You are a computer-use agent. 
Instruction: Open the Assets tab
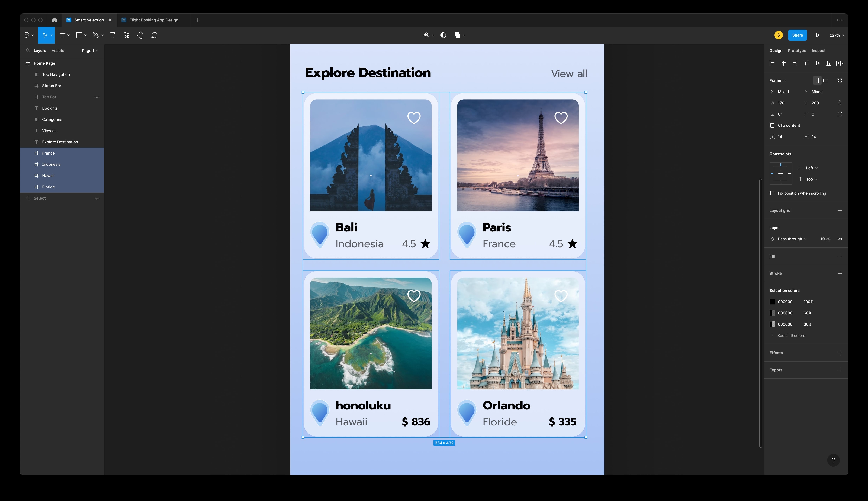pyautogui.click(x=58, y=51)
